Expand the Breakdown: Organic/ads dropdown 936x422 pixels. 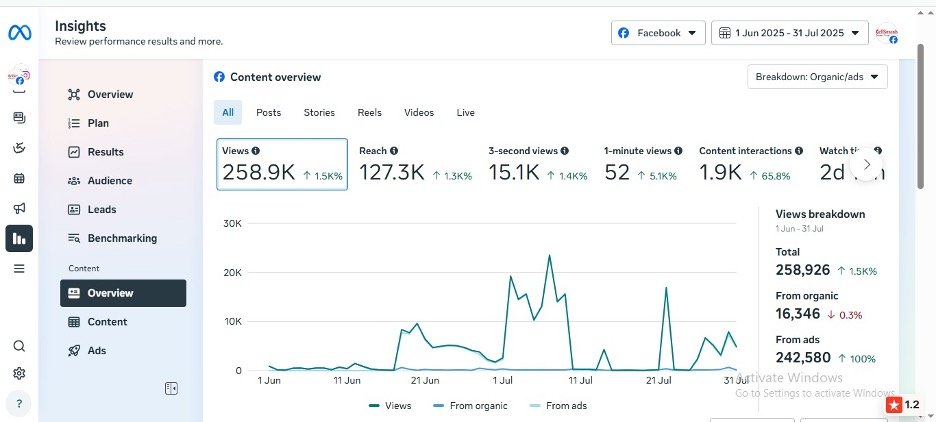817,77
